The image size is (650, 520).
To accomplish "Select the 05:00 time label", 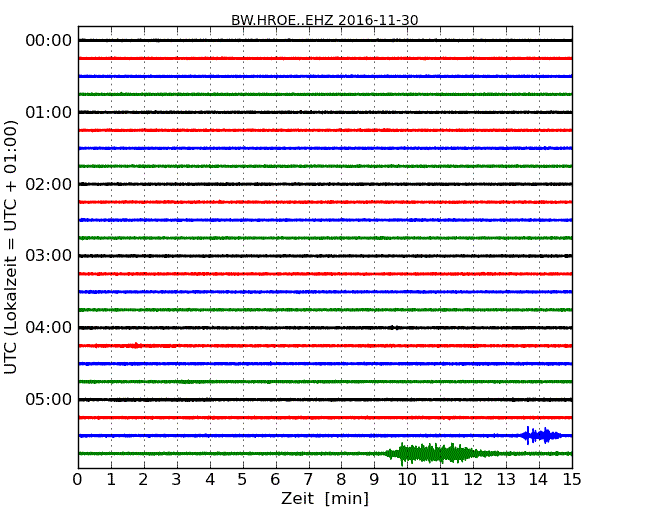I will (x=49, y=399).
